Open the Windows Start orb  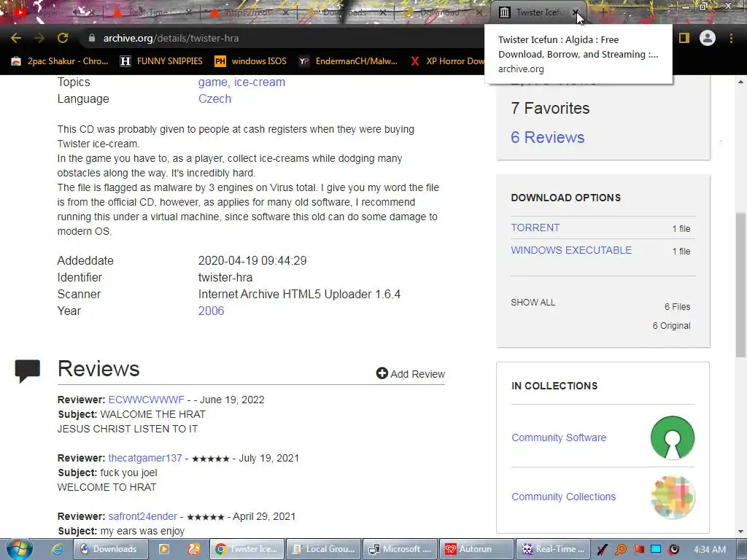[x=20, y=549]
